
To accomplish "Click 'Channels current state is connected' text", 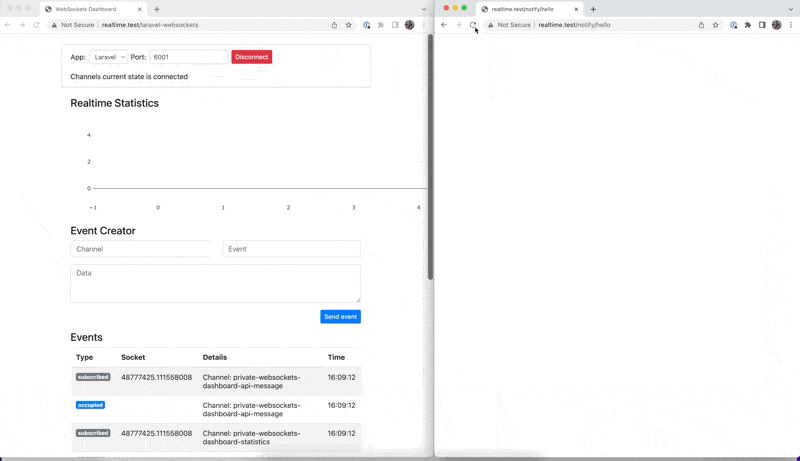I will (129, 76).
